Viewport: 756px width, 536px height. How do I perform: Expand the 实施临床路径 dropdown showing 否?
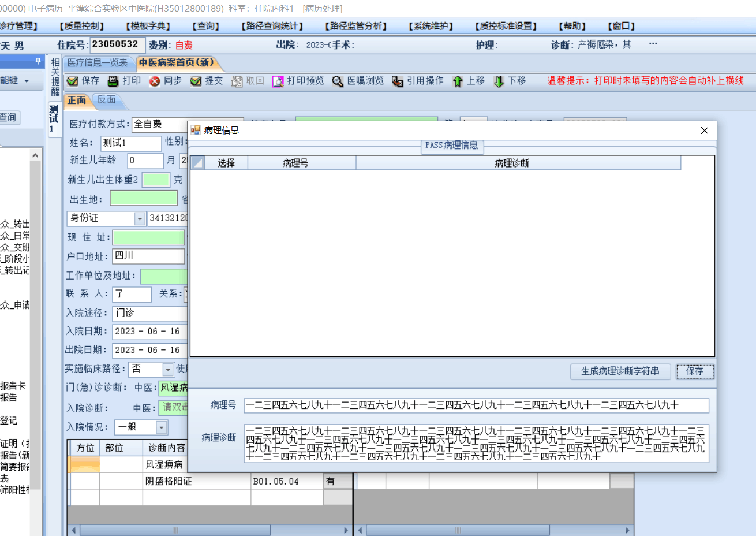click(168, 369)
